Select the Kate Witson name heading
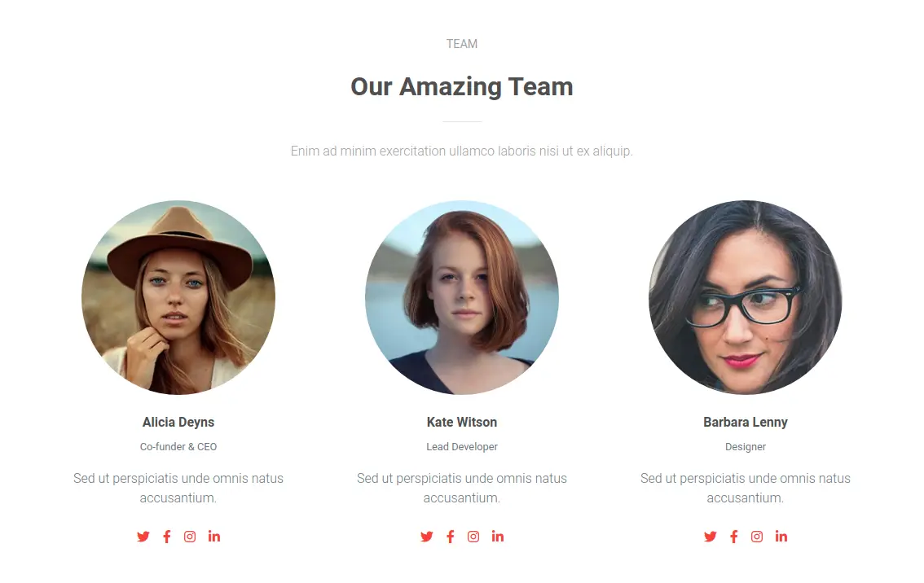This screenshot has width=924, height=583. (x=462, y=423)
